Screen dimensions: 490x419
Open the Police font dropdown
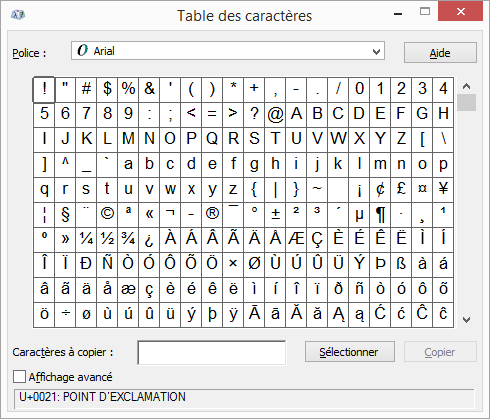coord(228,51)
